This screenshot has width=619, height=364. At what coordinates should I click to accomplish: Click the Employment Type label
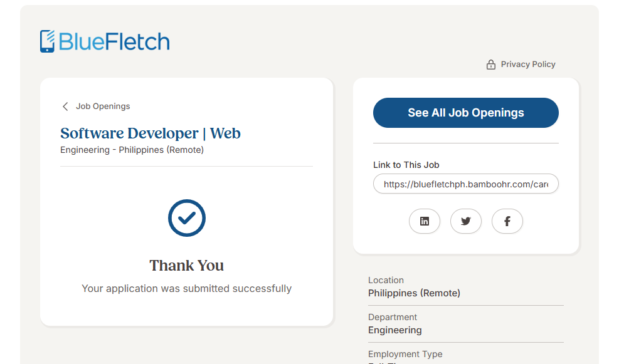[x=405, y=354]
